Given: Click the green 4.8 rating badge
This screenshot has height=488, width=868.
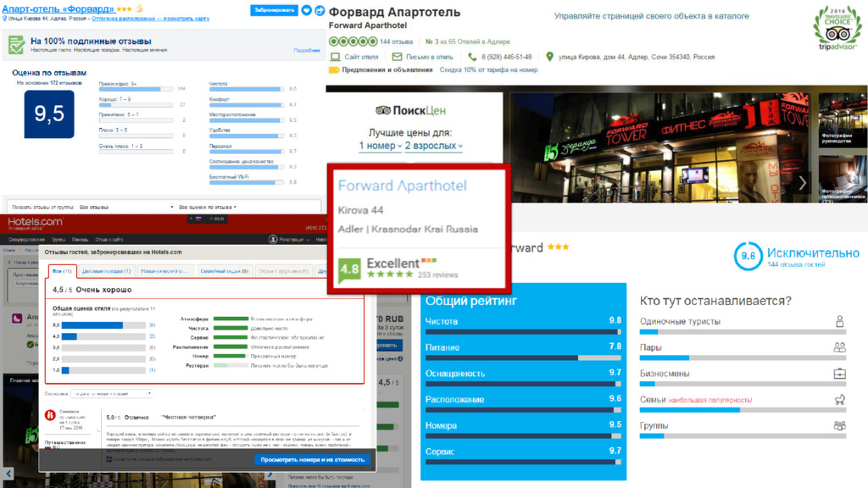Looking at the screenshot, I should pos(349,270).
